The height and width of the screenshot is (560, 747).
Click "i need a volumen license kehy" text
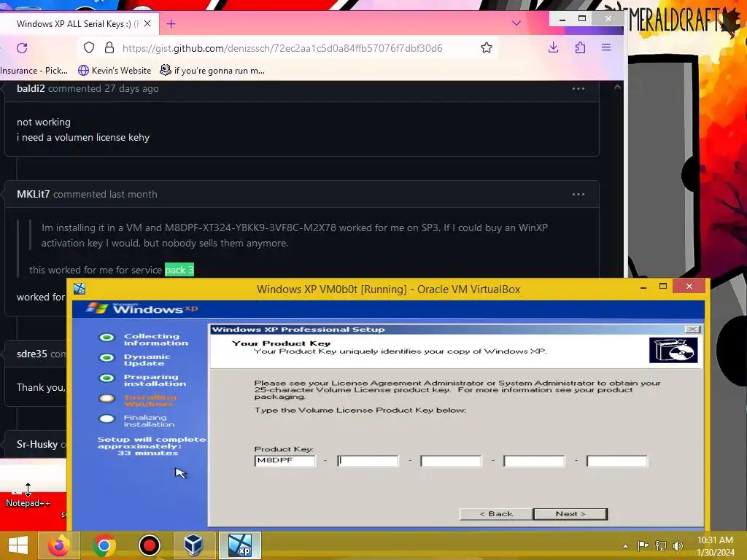click(83, 138)
